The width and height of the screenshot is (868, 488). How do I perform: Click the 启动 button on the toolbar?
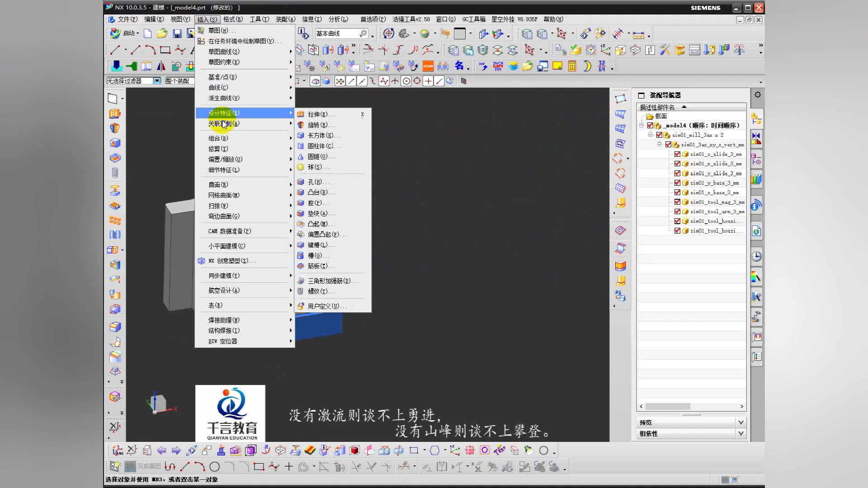[x=130, y=33]
